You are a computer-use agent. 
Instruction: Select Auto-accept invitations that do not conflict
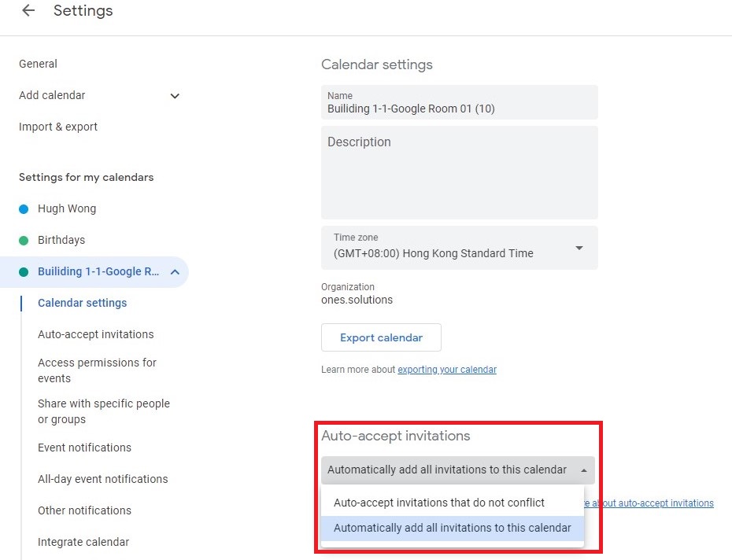tap(439, 503)
